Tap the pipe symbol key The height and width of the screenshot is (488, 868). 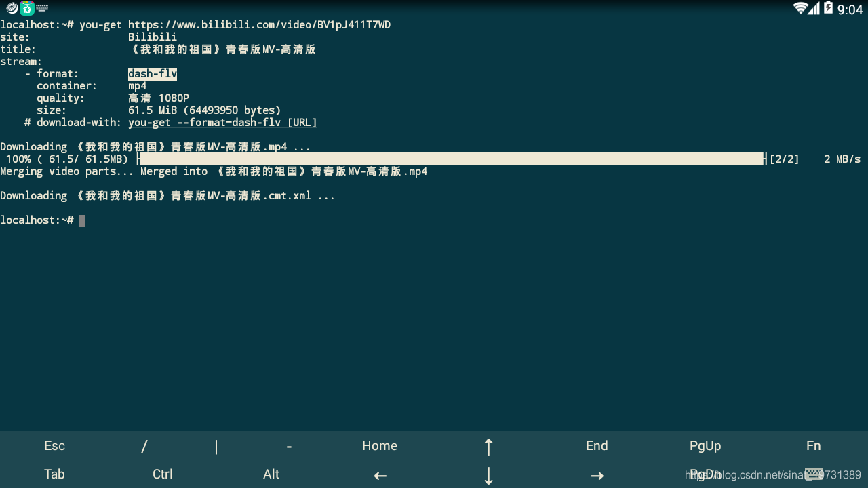(x=216, y=446)
